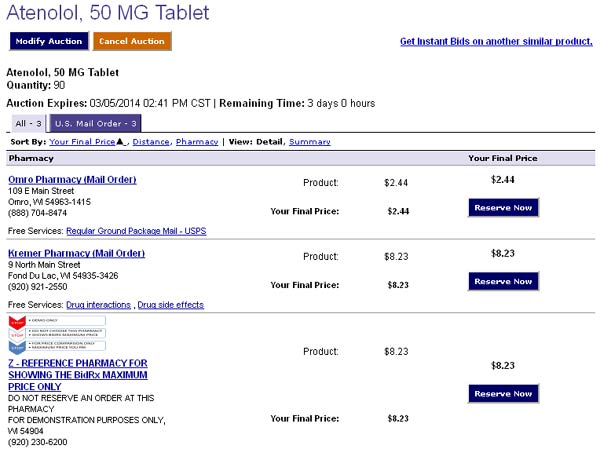The height and width of the screenshot is (471, 600).
Task: Select Kremer phone number (920) 921-2550
Action: click(38, 287)
